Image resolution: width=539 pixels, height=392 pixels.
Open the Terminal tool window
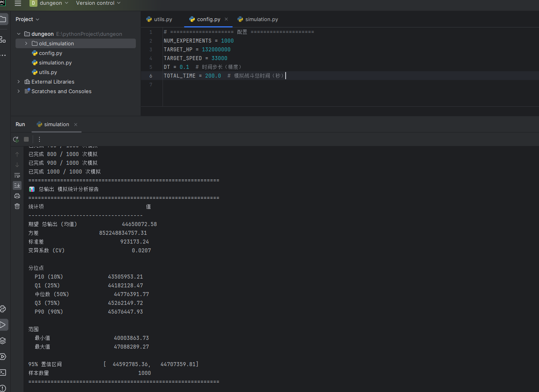coord(3,372)
